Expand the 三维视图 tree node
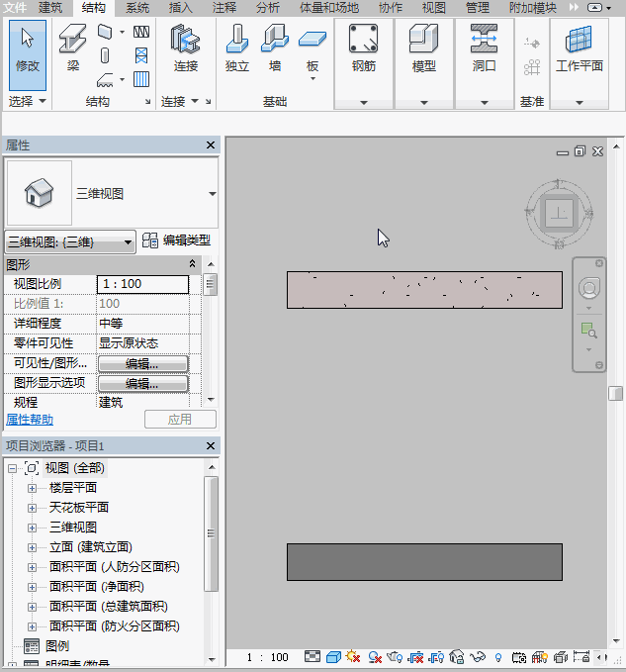This screenshot has width=626, height=672. (32, 528)
